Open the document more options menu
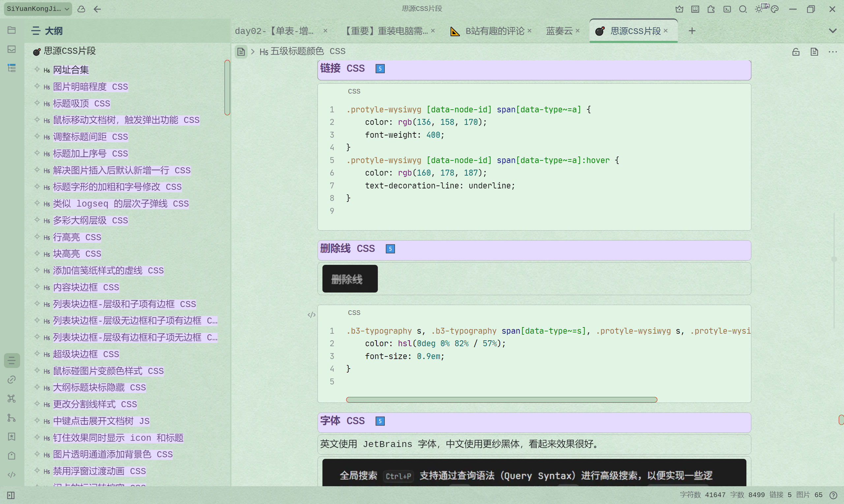The width and height of the screenshot is (844, 504). point(832,52)
